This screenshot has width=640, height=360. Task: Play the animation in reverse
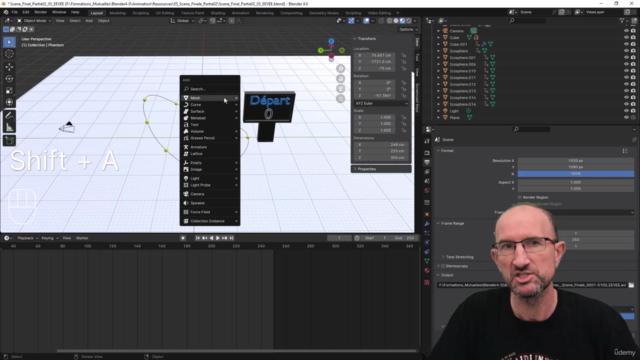[211, 238]
